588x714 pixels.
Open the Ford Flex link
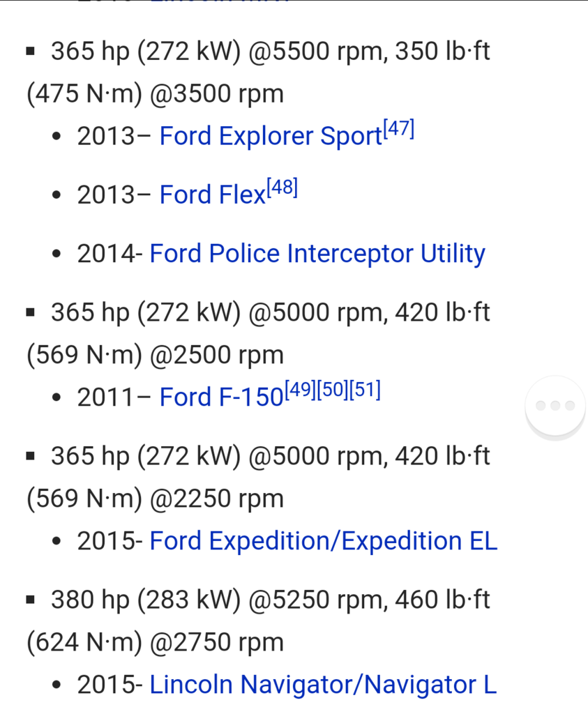[212, 195]
